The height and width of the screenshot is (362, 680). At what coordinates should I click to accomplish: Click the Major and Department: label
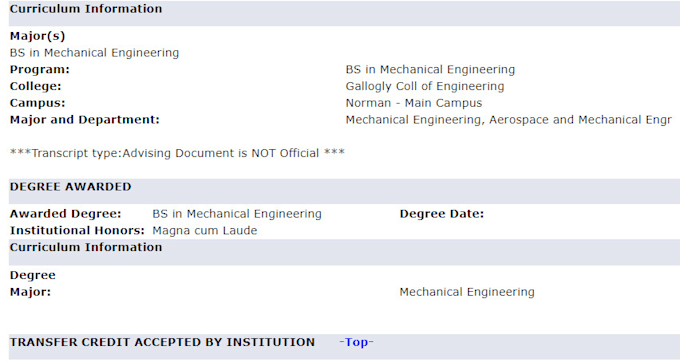(x=85, y=120)
